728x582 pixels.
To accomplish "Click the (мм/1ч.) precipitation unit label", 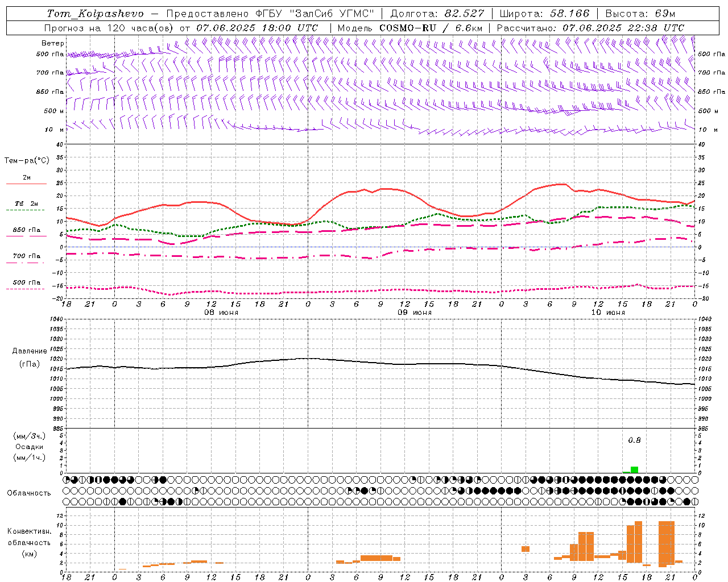I will [x=30, y=458].
